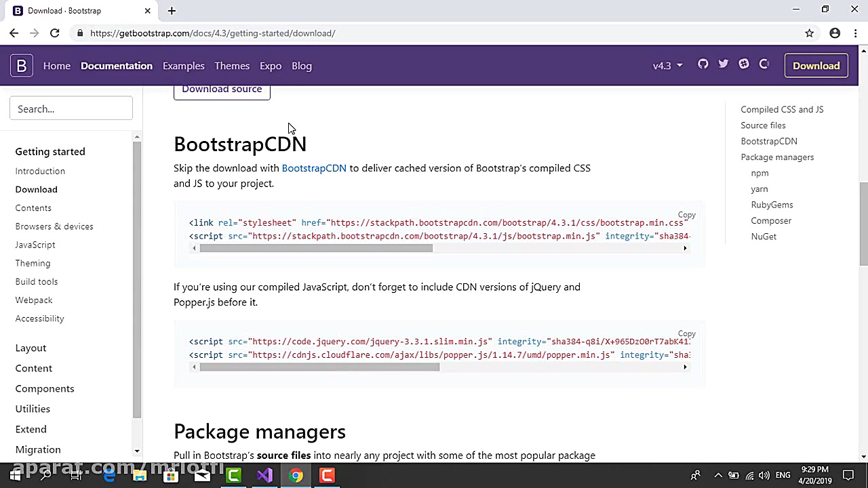
Task: Open the Bootstrap Slack icon link
Action: [x=744, y=64]
